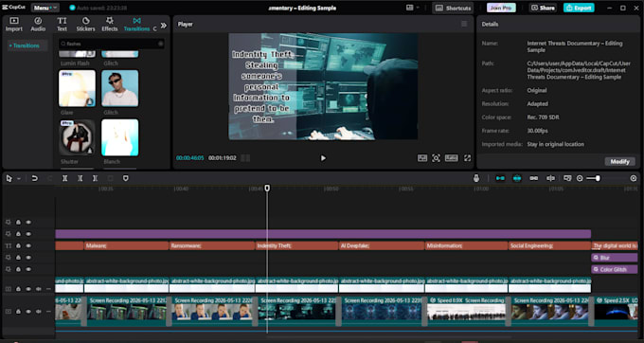Open the select tool mode dropdown arrow

(19, 179)
